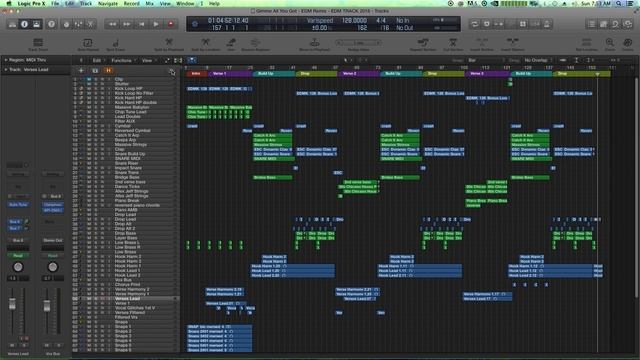Screen dimensions: 640x360
Task: Toggle Cycle mode button
Action: tap(474, 24)
